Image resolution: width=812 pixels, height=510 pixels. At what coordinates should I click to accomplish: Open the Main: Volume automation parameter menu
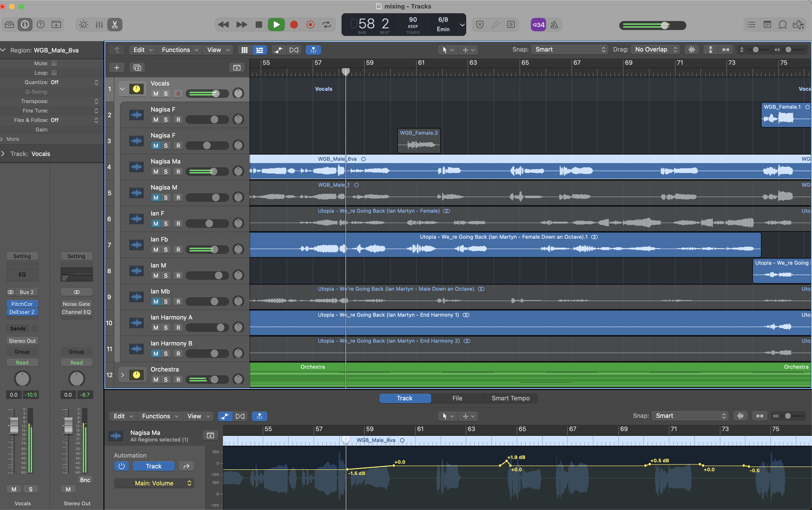[x=154, y=483]
